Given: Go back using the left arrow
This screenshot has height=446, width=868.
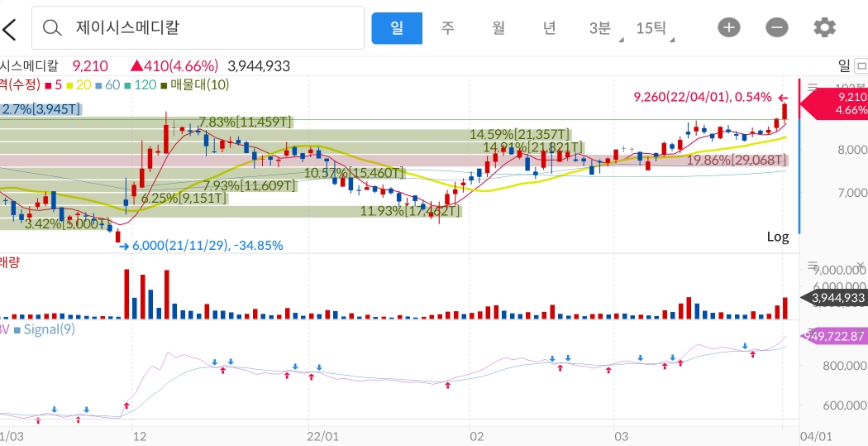Looking at the screenshot, I should click(9, 29).
